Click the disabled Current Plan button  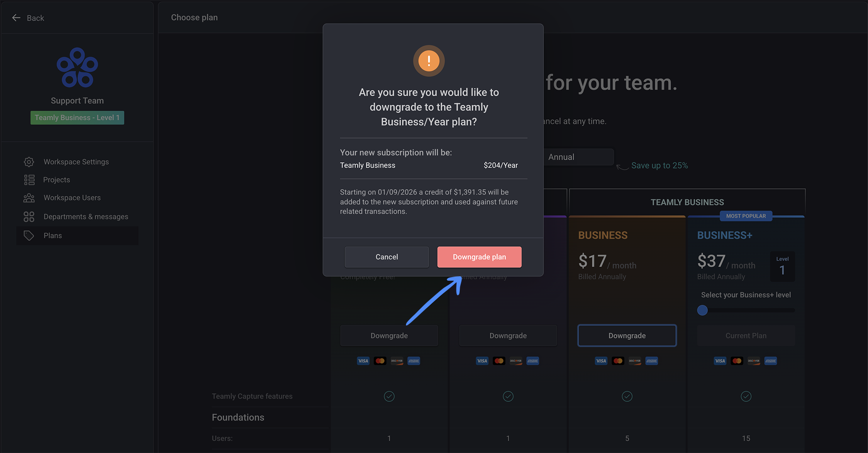[746, 335]
